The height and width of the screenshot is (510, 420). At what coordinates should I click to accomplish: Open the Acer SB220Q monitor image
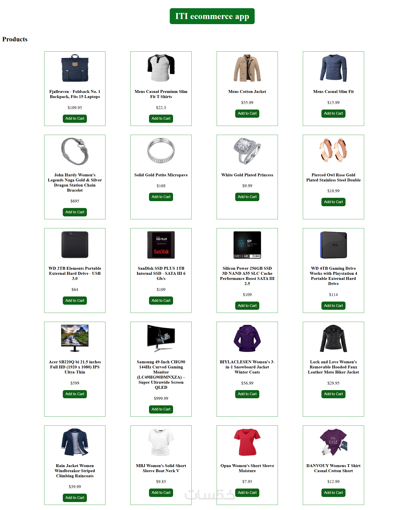click(75, 338)
